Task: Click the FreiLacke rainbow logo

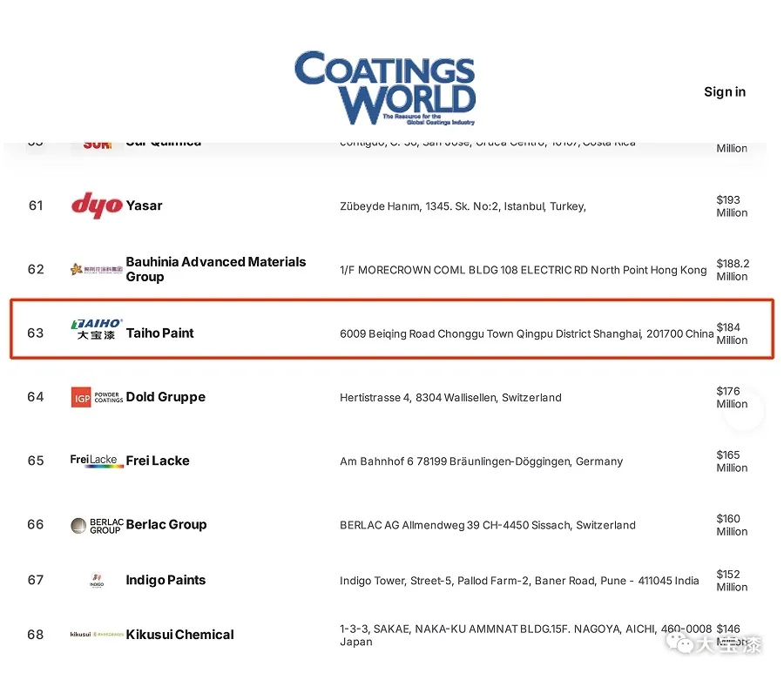Action: 97,461
